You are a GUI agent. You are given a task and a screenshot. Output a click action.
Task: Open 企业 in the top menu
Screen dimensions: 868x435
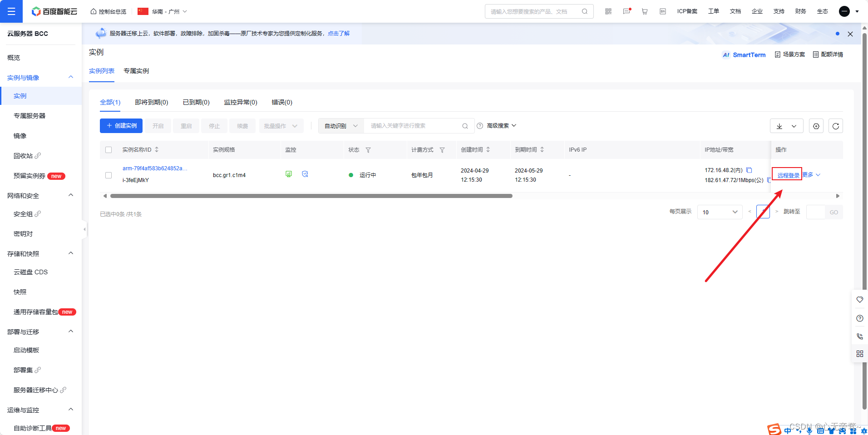pos(757,11)
